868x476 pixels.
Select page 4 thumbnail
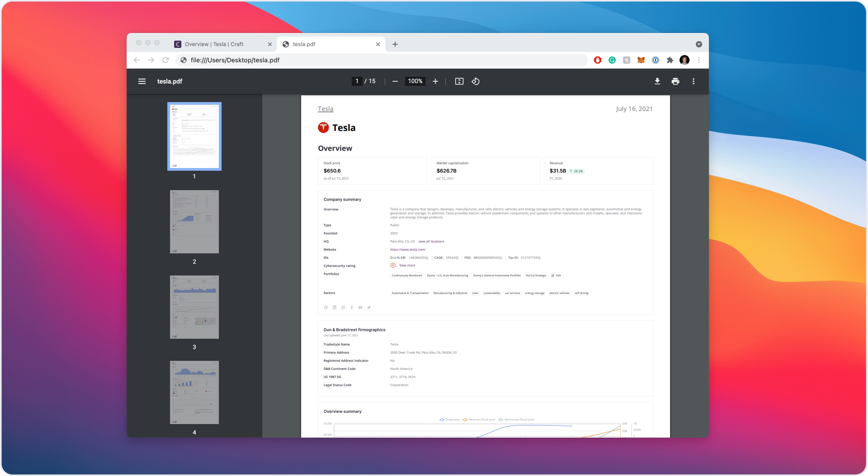[194, 392]
